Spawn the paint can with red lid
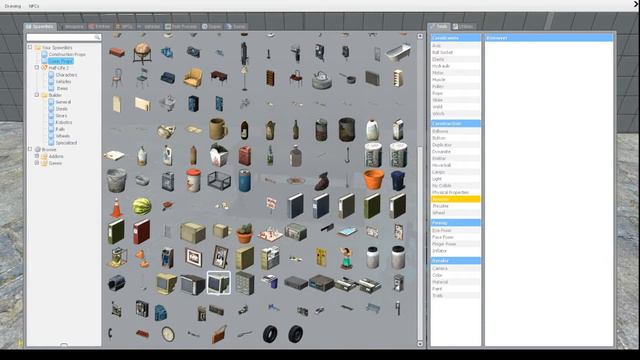The image size is (640, 360). tap(193, 180)
